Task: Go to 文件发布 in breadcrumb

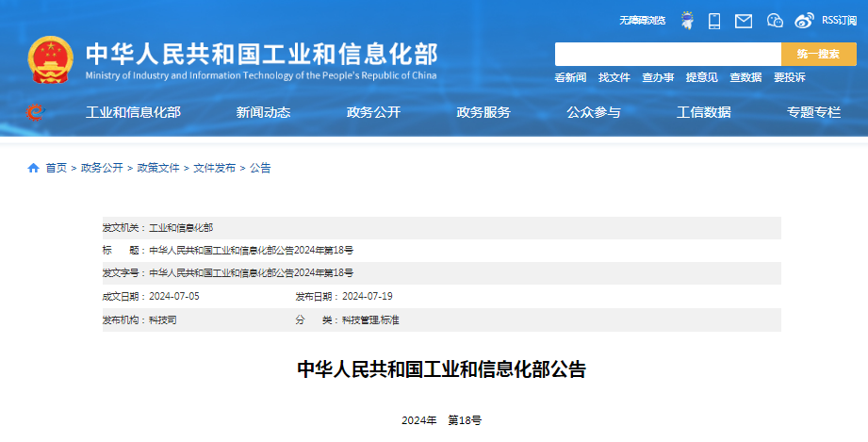Action: pyautogui.click(x=214, y=168)
